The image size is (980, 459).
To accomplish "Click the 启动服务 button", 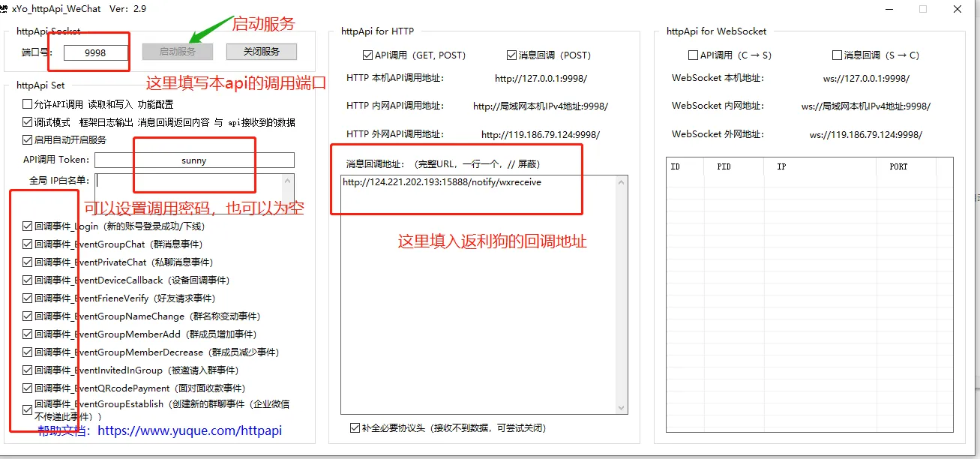I will [178, 52].
